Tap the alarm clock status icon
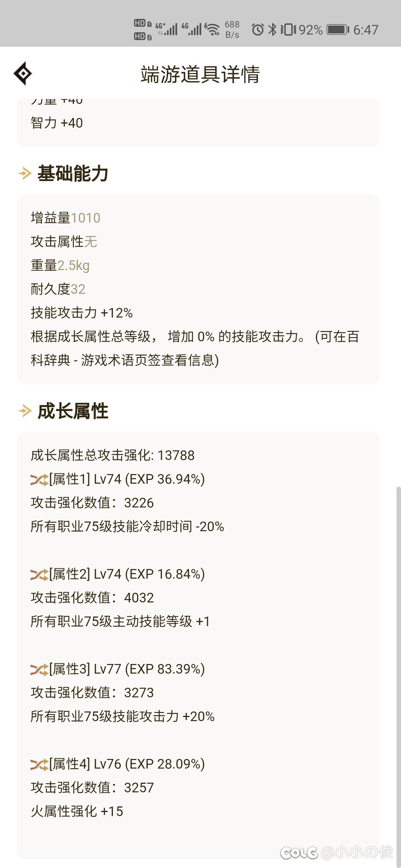Viewport: 401px width, 868px height. tap(258, 29)
